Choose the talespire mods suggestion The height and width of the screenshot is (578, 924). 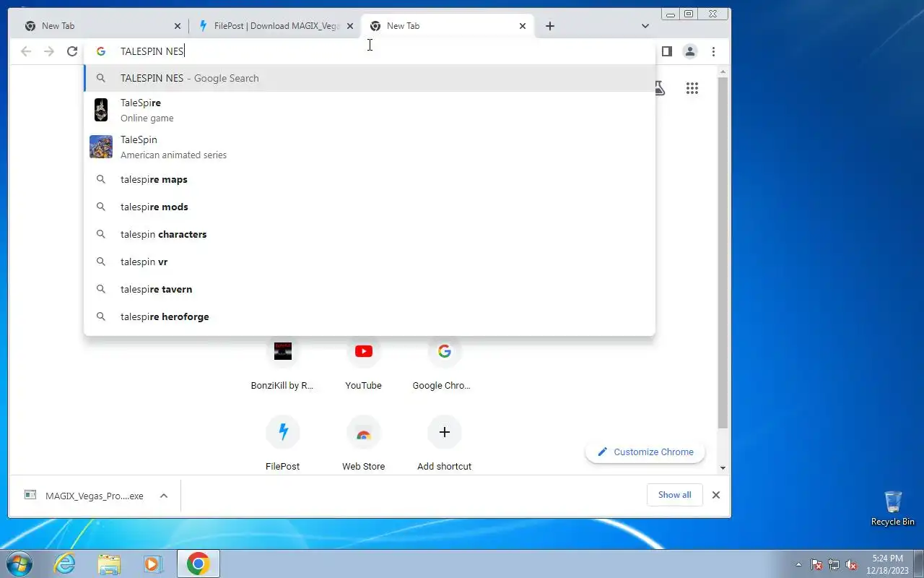click(370, 207)
